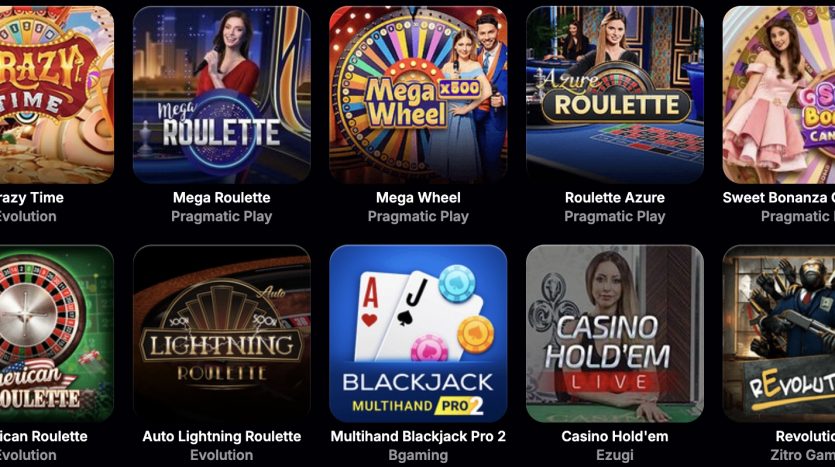The image size is (835, 467).
Task: Click the Casino Hold'em title label
Action: [615, 436]
